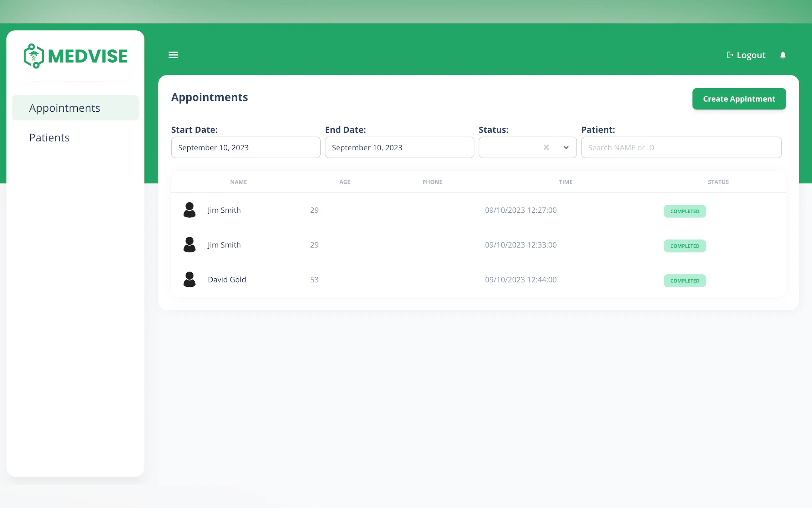This screenshot has width=812, height=508.
Task: Click the STATUS column header
Action: [x=718, y=182]
